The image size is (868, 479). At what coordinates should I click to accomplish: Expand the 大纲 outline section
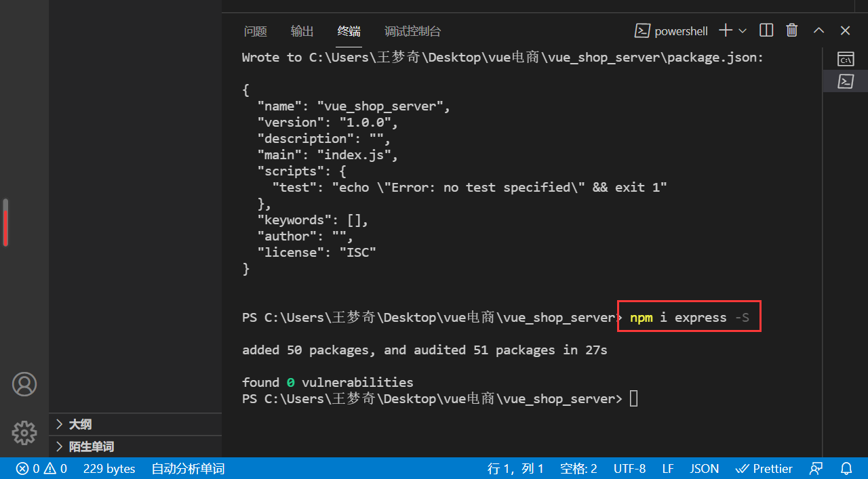point(80,424)
